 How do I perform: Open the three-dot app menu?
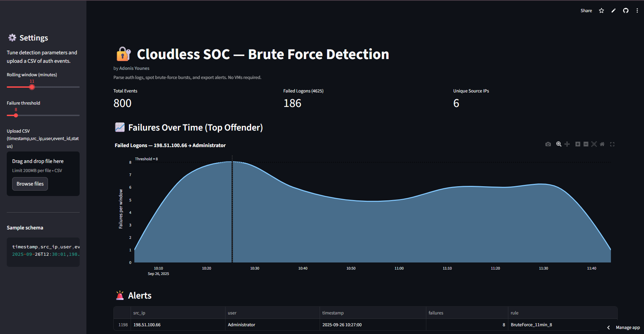pos(637,11)
